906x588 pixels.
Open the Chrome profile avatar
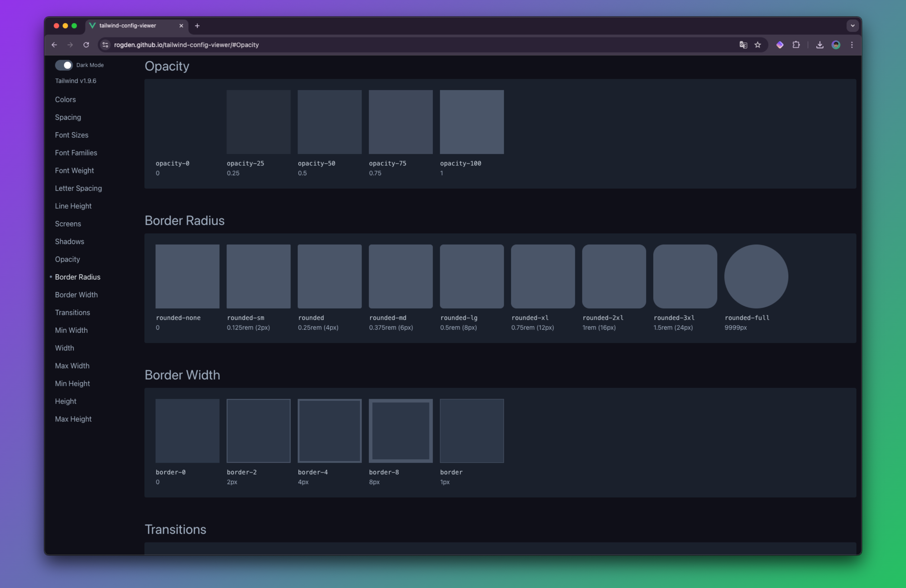pyautogui.click(x=836, y=45)
